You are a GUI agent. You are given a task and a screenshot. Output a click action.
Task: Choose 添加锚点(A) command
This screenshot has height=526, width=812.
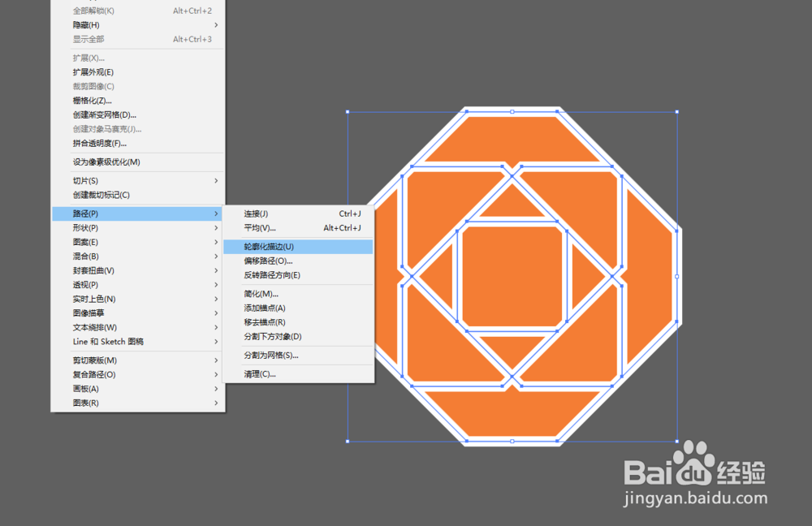pyautogui.click(x=298, y=308)
